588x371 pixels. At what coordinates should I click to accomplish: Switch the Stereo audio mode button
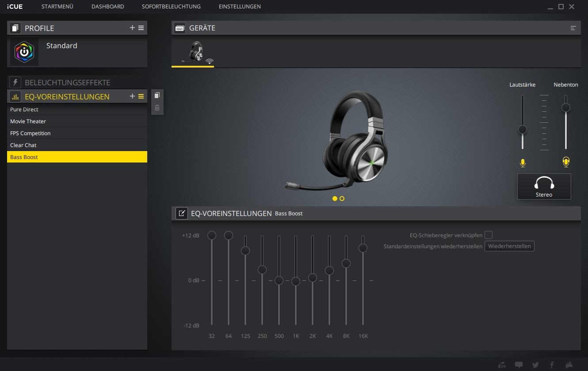click(x=544, y=186)
